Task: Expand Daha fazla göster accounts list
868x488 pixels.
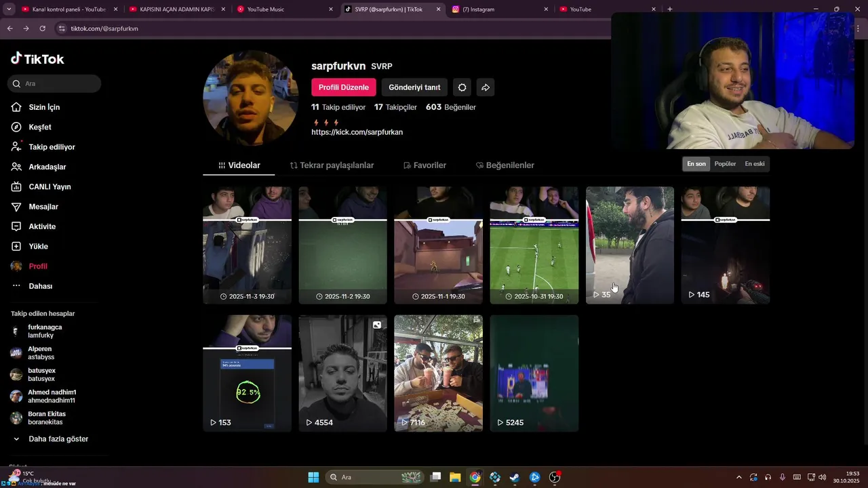Action: (52, 439)
